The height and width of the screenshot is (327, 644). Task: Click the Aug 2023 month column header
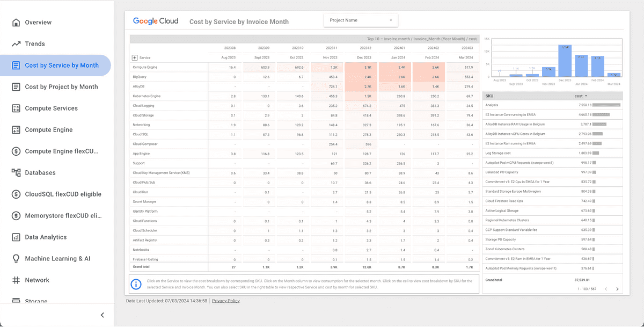[x=229, y=57]
